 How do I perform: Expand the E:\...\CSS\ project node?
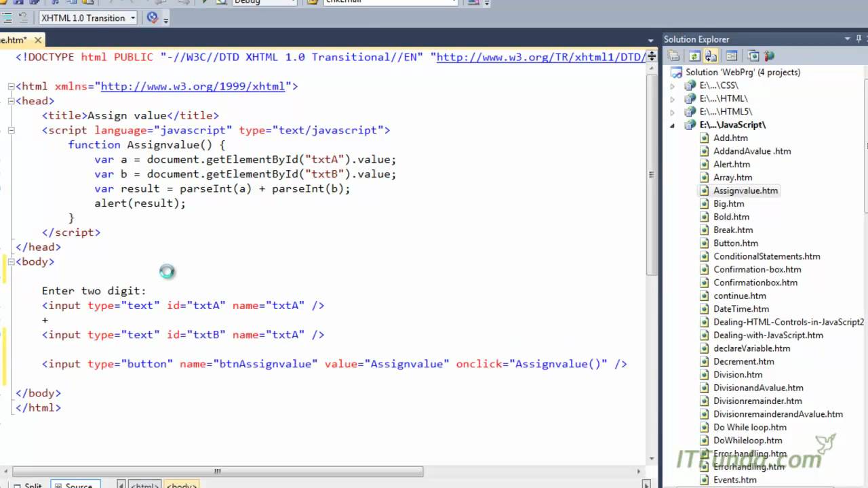point(673,86)
